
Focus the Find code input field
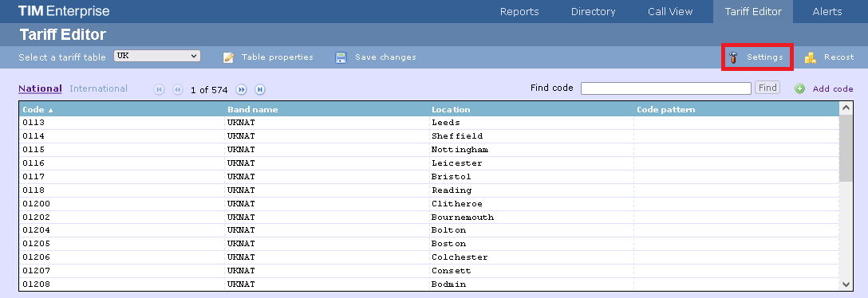(x=666, y=88)
